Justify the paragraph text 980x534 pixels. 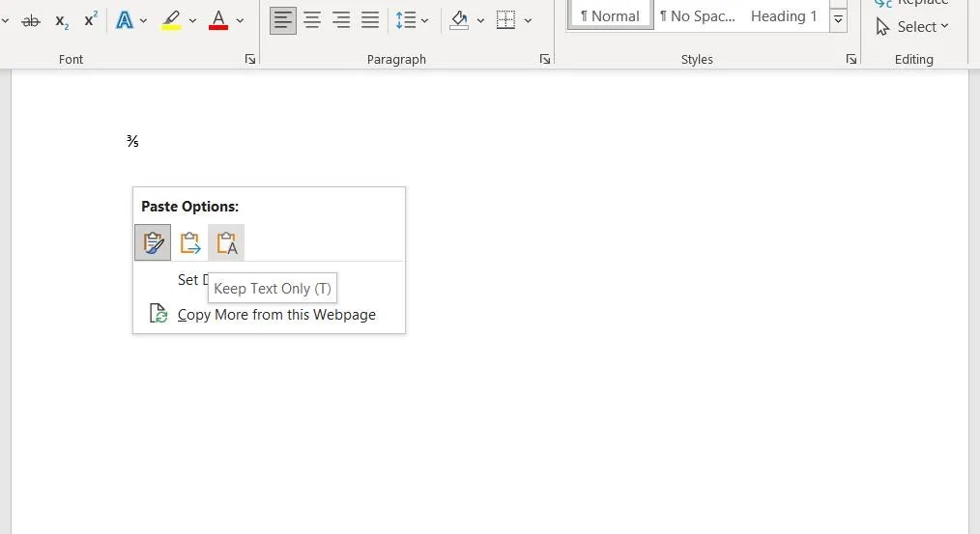[370, 20]
